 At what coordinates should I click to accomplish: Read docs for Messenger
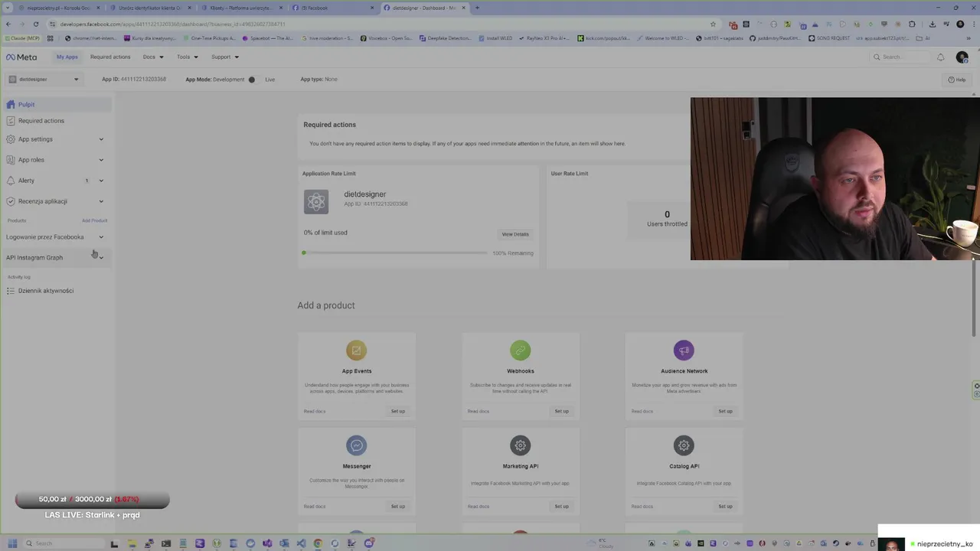315,506
